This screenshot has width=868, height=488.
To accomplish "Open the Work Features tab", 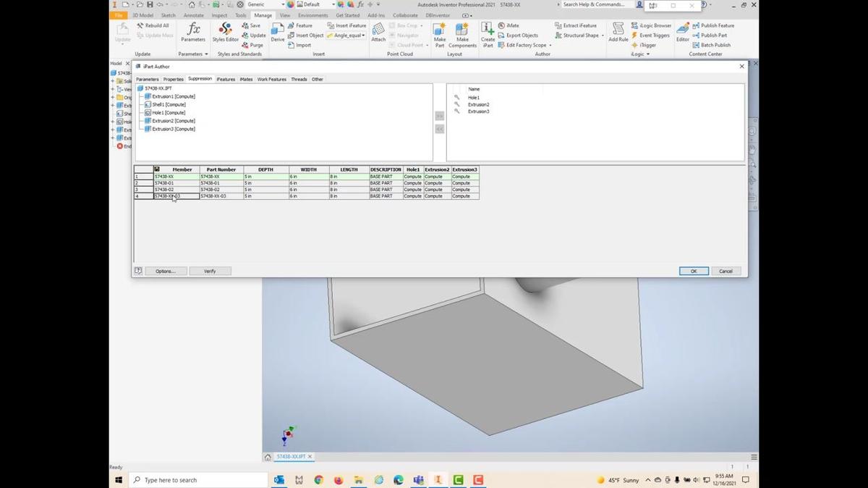I will (x=272, y=79).
